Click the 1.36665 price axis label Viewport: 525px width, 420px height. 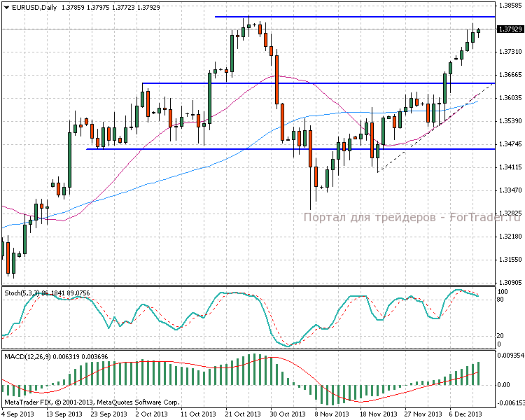pos(509,75)
